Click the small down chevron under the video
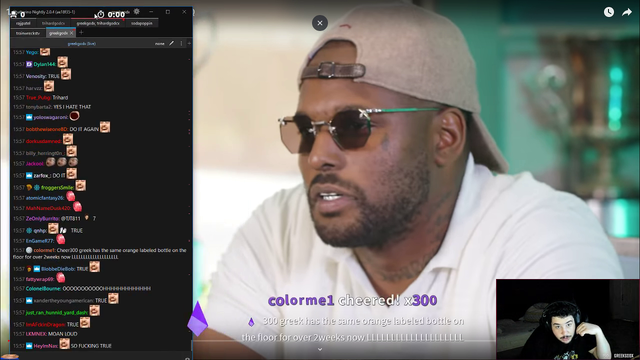The image size is (640, 360). pyautogui.click(x=320, y=349)
